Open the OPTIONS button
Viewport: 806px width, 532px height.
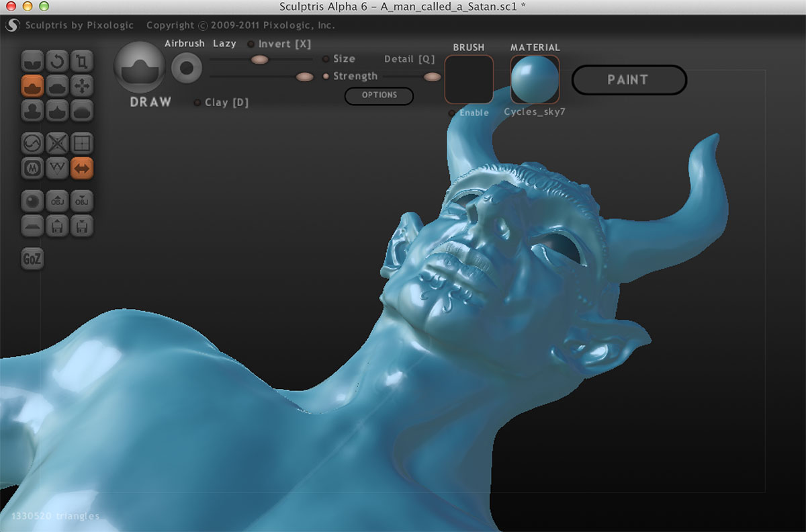[379, 95]
